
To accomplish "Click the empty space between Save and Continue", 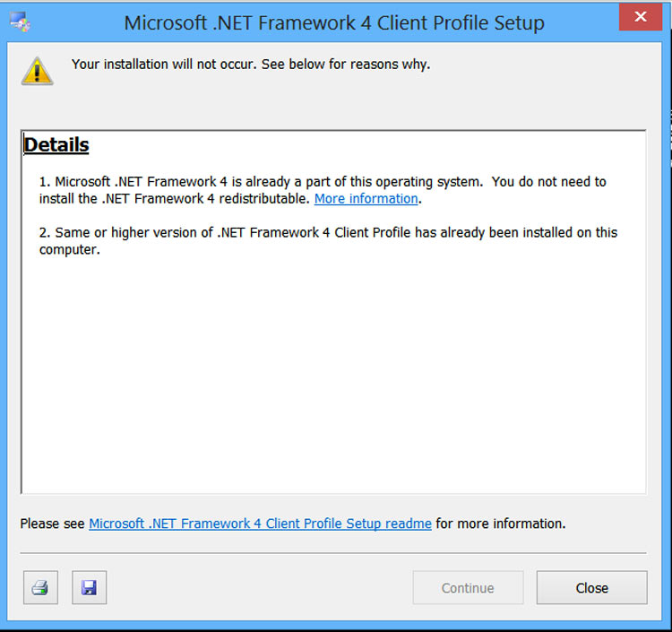I will (x=260, y=588).
